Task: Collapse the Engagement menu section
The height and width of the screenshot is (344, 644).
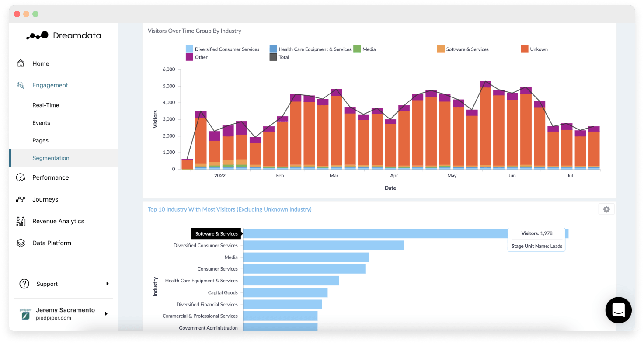Action: (50, 85)
